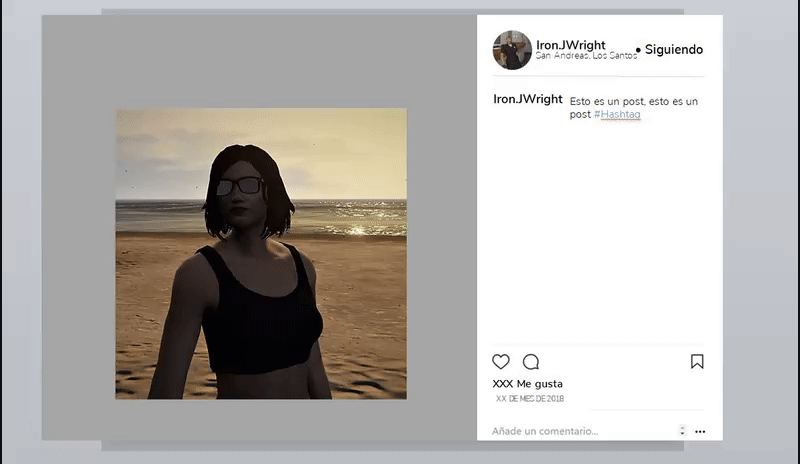
Task: Click the XX DE MES DE 2018 date
Action: pos(530,399)
